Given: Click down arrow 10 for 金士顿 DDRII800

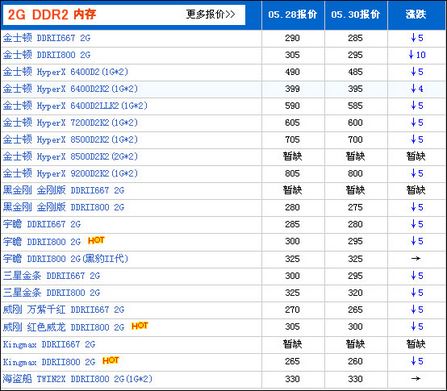Looking at the screenshot, I should [x=417, y=55].
